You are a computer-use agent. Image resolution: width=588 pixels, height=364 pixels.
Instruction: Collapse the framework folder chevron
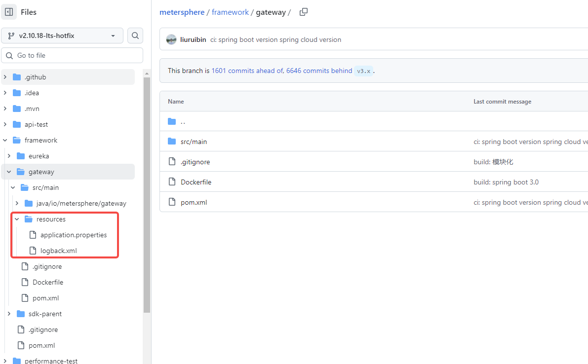click(x=5, y=140)
